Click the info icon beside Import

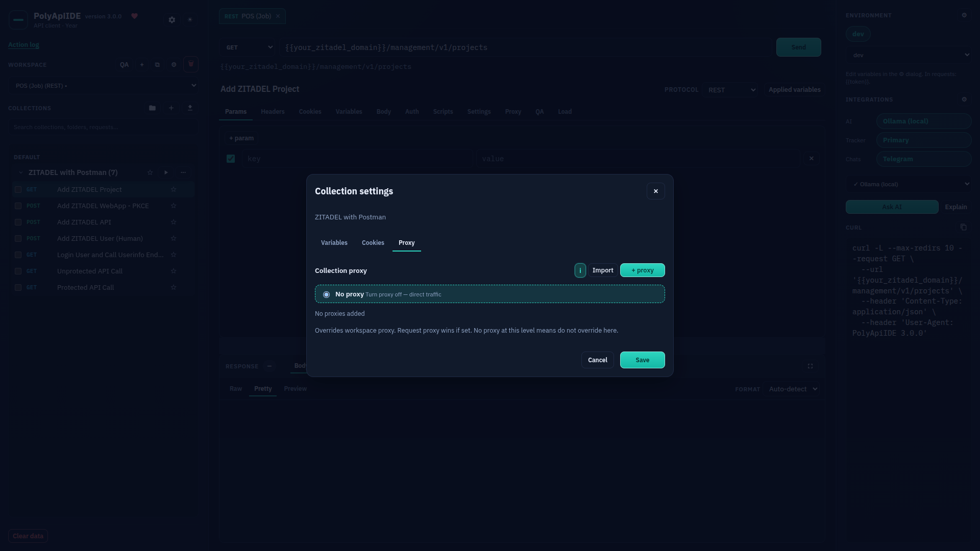(580, 270)
